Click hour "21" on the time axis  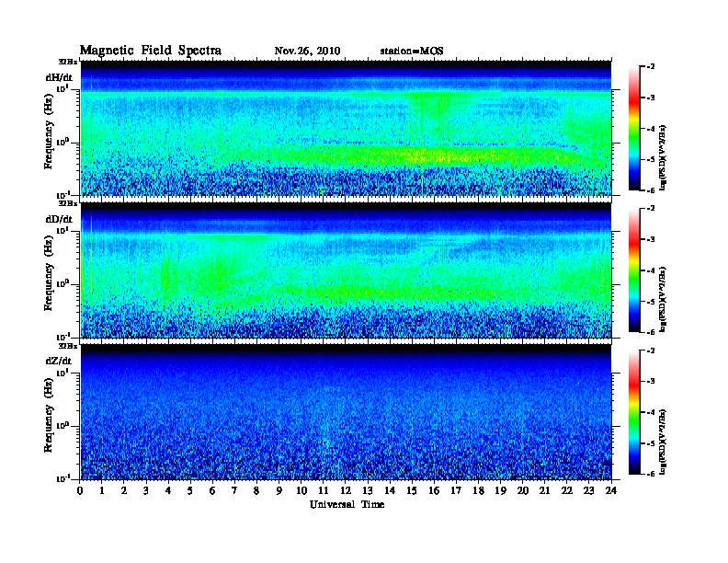[x=545, y=490]
